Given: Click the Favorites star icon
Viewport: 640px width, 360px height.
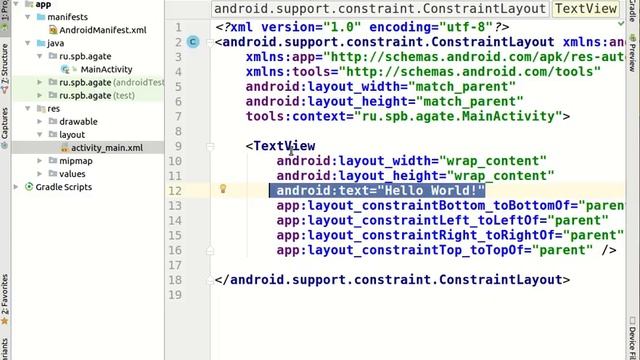Looking at the screenshot, I should click(4, 321).
